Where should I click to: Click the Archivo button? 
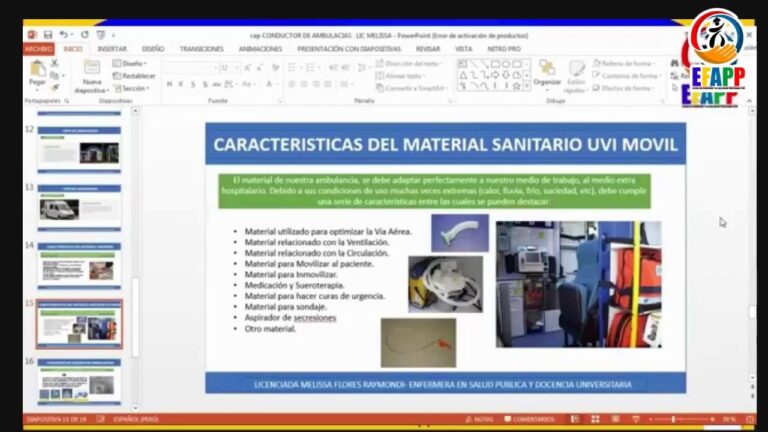coord(38,48)
